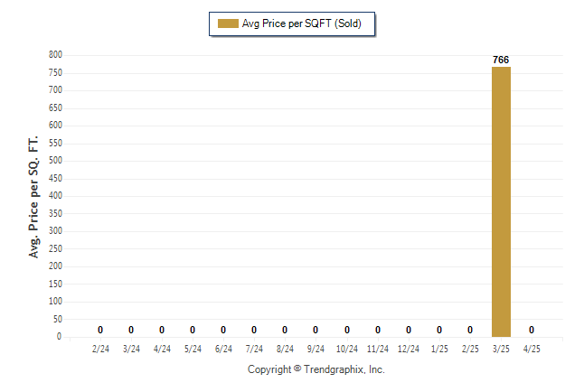
Task: Click the 10/24 x-axis label
Action: pyautogui.click(x=347, y=349)
